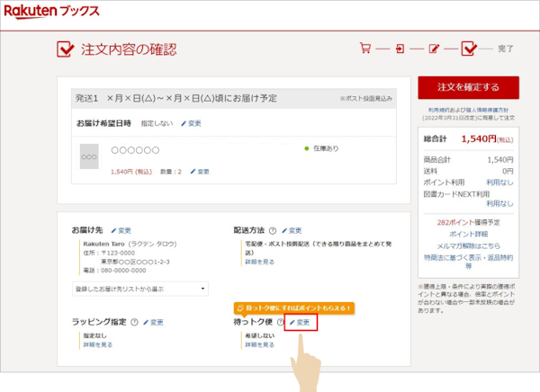This screenshot has height=392, width=540.
Task: View 詳細を見る under 配送方法
Action: (260, 262)
